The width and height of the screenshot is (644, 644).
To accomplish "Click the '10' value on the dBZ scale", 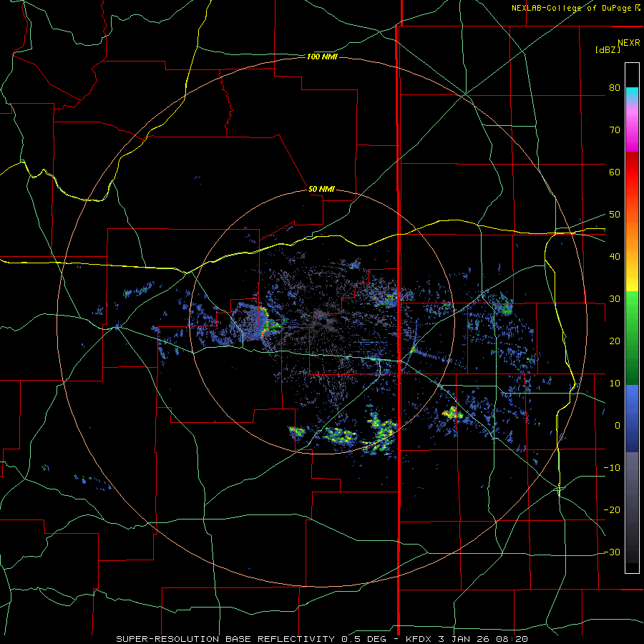I will point(615,384).
